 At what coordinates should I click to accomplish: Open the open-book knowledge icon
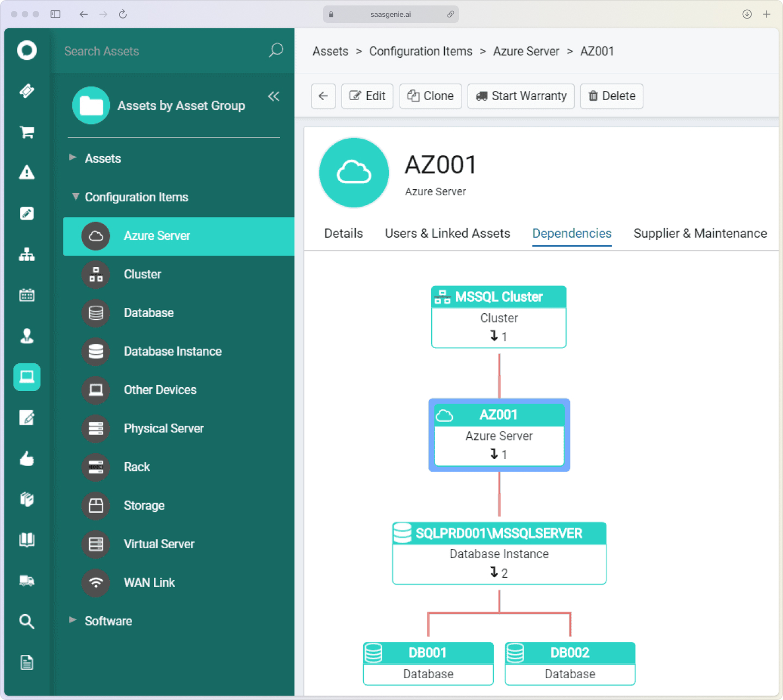point(27,540)
